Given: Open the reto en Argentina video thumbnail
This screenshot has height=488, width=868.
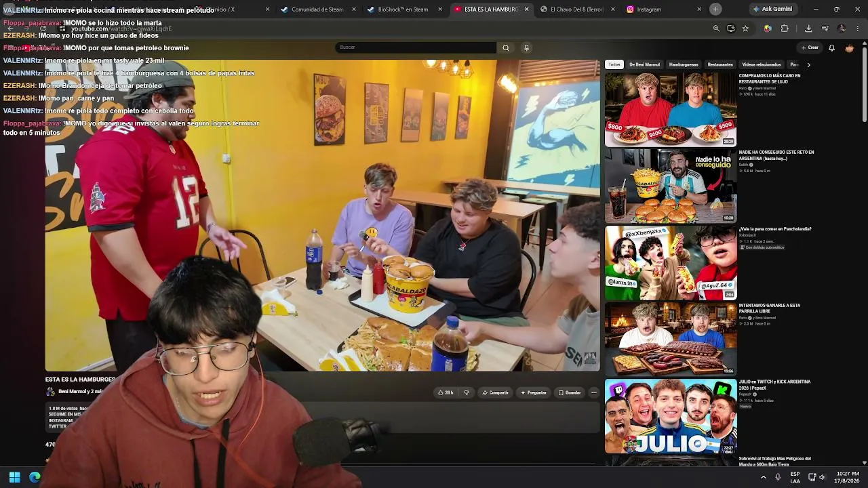Looking at the screenshot, I should tap(670, 186).
